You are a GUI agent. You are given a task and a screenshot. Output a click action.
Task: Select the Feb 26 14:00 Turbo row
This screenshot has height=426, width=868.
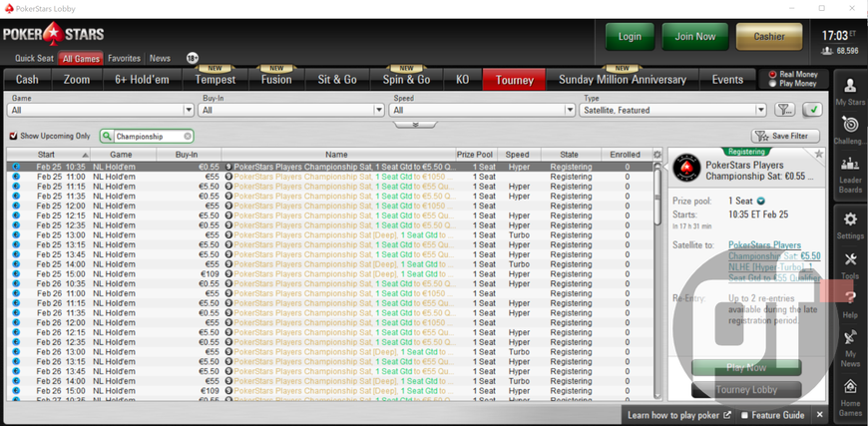330,381
